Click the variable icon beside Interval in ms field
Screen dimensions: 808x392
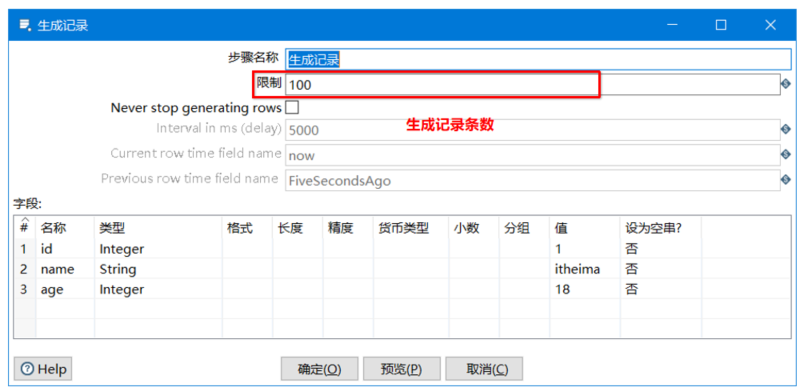point(786,129)
